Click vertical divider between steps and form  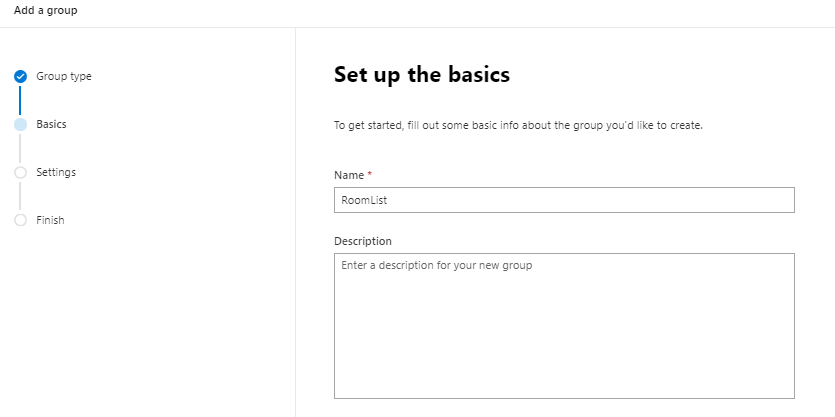[x=296, y=222]
